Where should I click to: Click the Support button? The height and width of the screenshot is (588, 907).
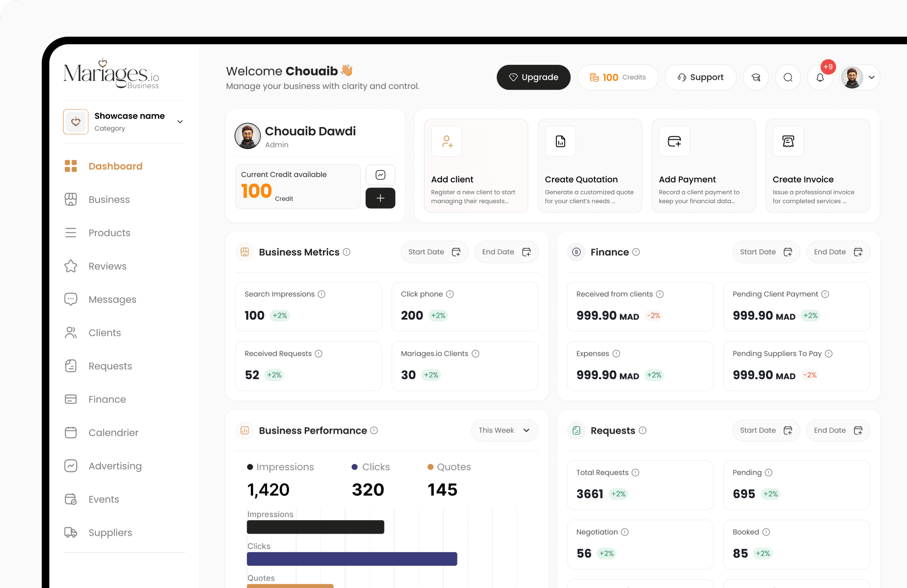(x=700, y=78)
